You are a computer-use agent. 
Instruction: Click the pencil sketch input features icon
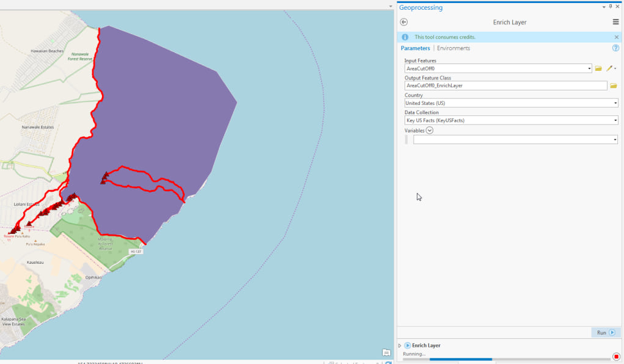point(609,68)
